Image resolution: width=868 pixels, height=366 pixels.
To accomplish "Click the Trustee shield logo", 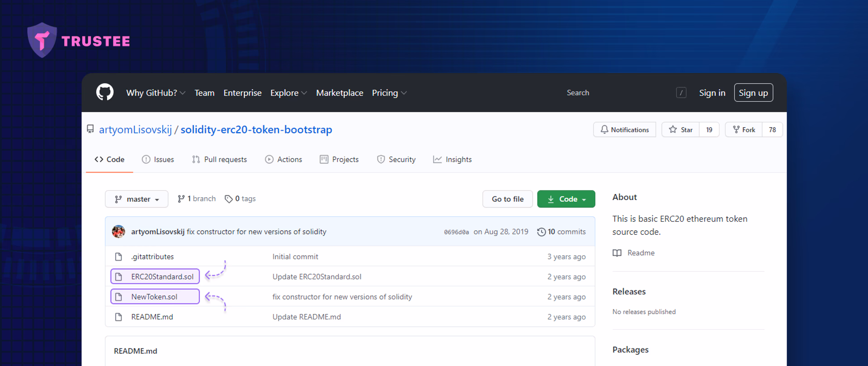I will tap(42, 40).
